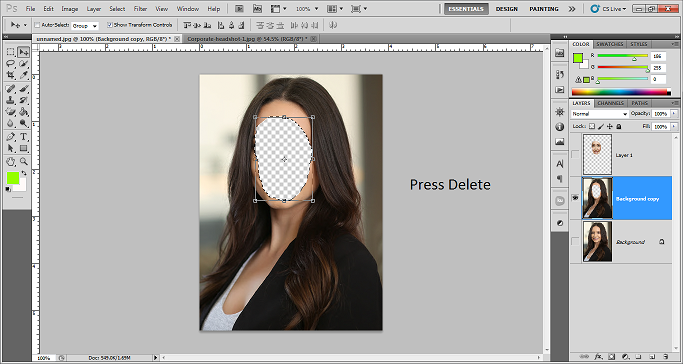The width and height of the screenshot is (683, 364).
Task: Open the View Extras dropdown
Action: tap(279, 9)
